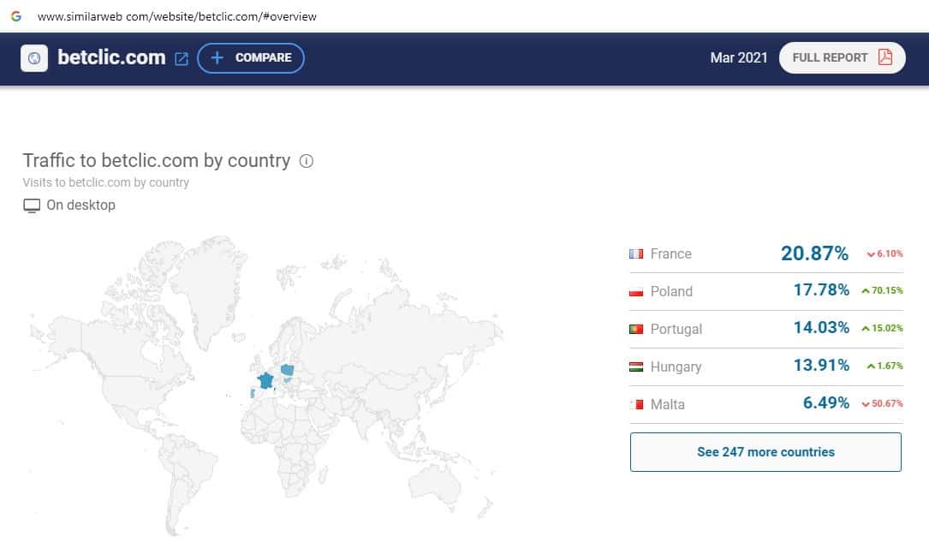Click the PDF icon in the Full Report button
The image size is (929, 560).
[x=885, y=57]
